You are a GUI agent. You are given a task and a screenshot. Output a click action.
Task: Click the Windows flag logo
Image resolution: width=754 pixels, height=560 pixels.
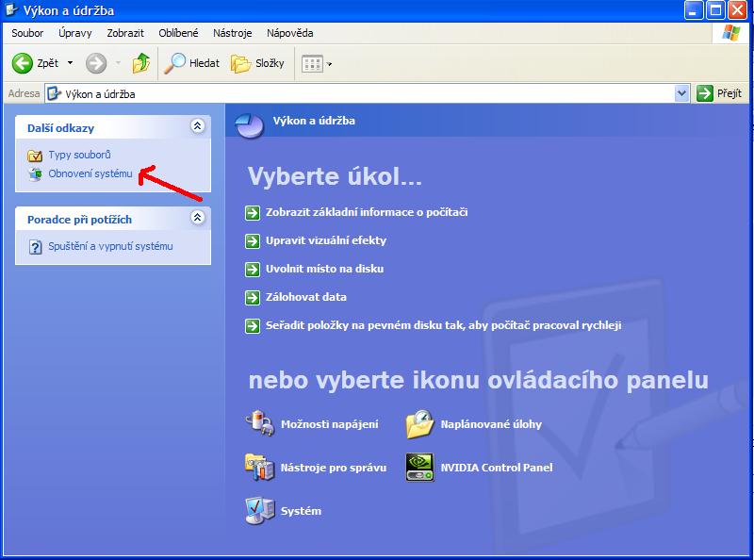(731, 33)
